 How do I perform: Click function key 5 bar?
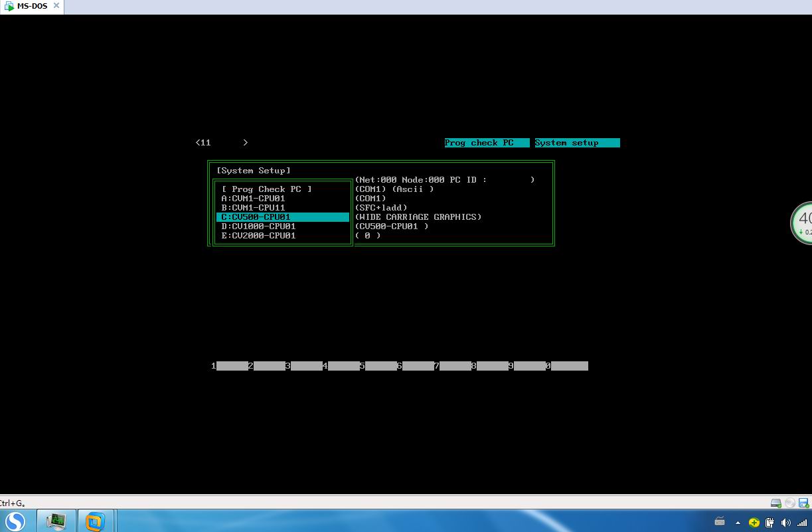coord(381,366)
